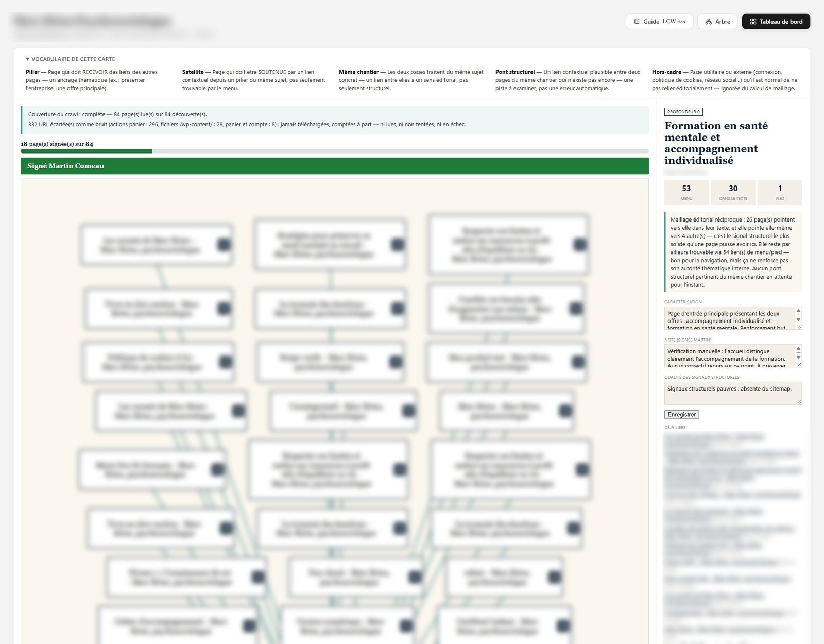Select the 53 MENU links counter
This screenshot has width=824, height=644.
click(x=686, y=193)
